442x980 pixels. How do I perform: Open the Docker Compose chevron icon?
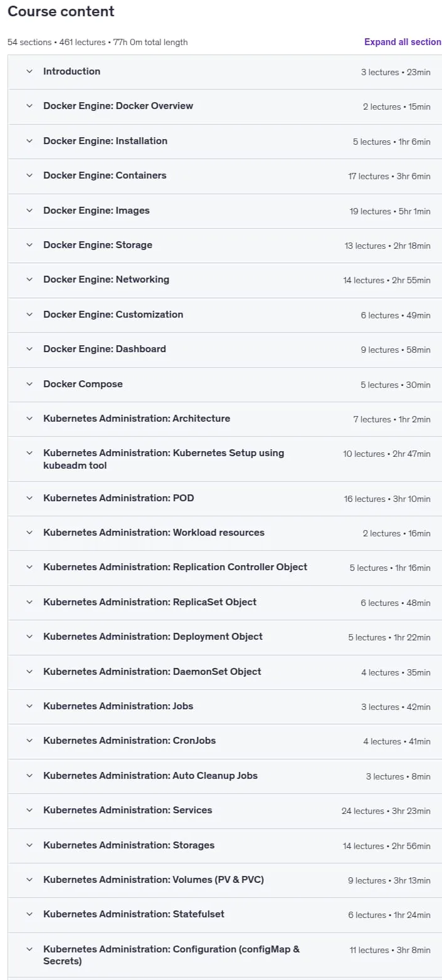pos(29,384)
